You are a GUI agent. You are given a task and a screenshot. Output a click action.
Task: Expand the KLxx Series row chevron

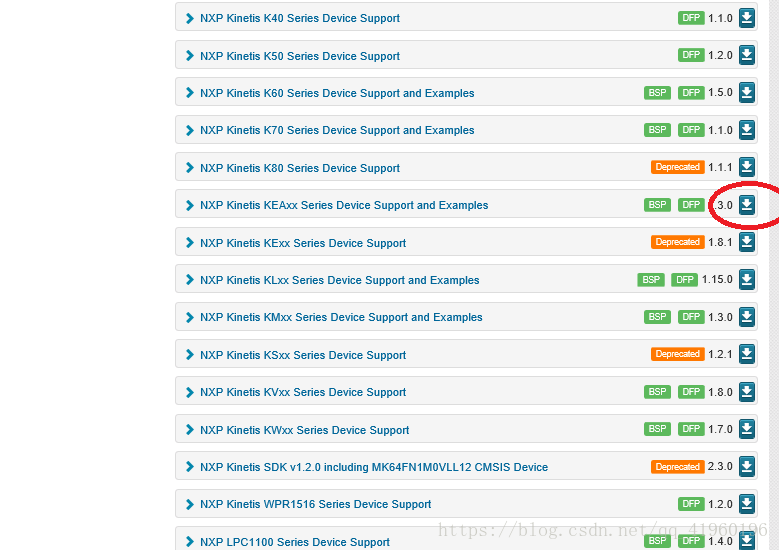tap(189, 280)
